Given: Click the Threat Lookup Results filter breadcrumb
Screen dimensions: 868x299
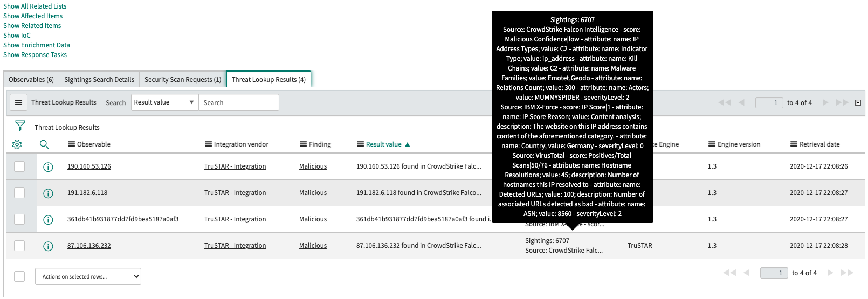Looking at the screenshot, I should pos(67,128).
